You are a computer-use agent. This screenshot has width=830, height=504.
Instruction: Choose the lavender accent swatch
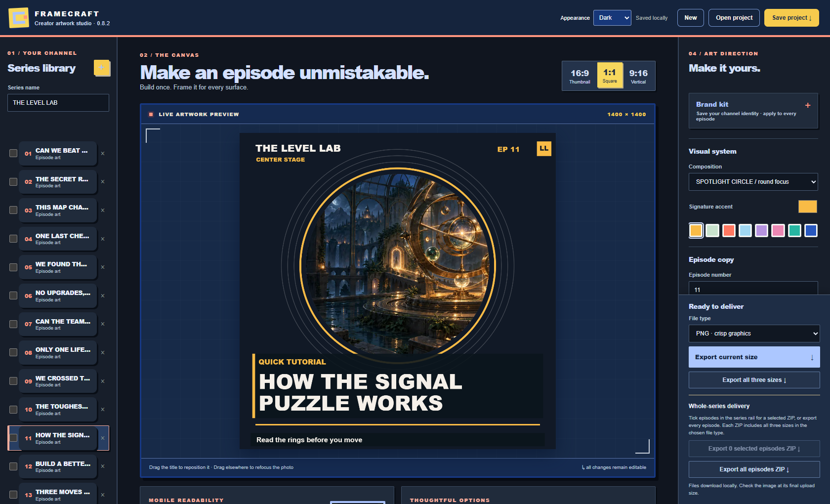762,230
